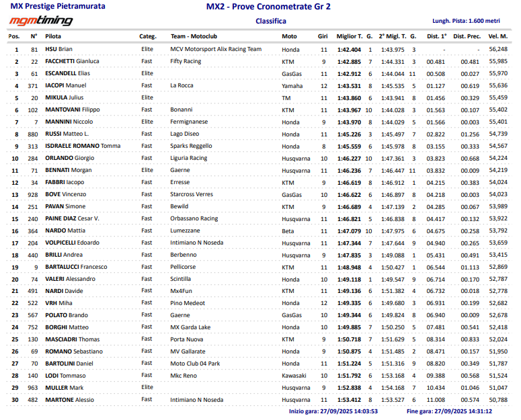Click team 'Lago Diseo'
The height and width of the screenshot is (420, 521).
pos(185,134)
